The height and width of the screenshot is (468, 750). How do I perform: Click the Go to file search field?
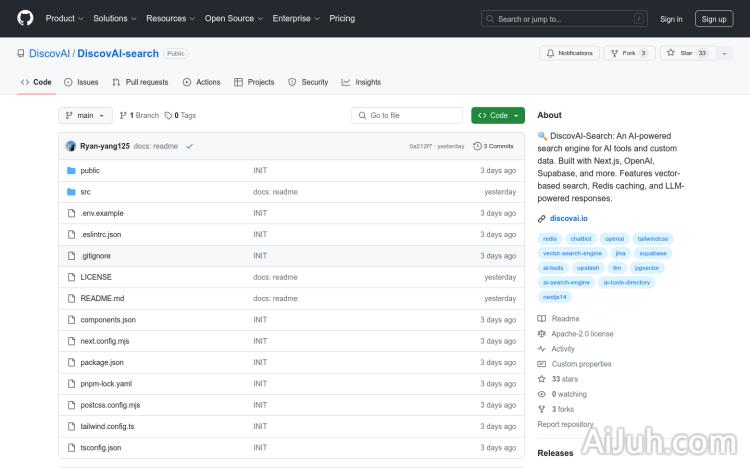(407, 115)
